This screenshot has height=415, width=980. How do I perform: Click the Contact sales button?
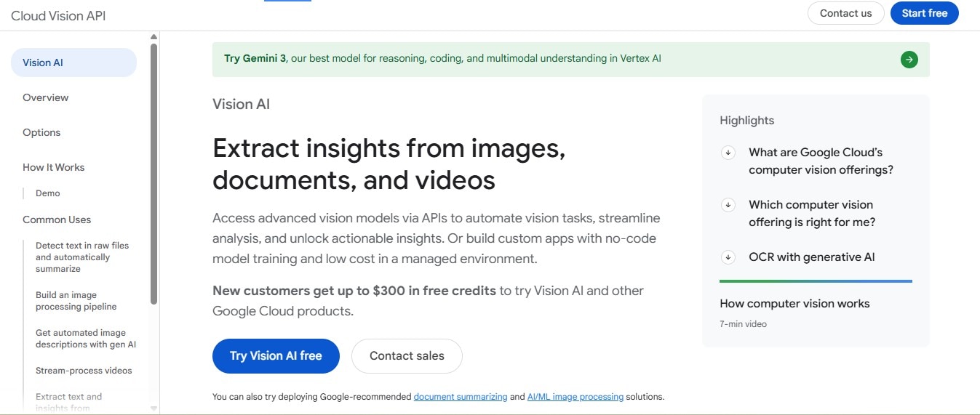point(407,356)
